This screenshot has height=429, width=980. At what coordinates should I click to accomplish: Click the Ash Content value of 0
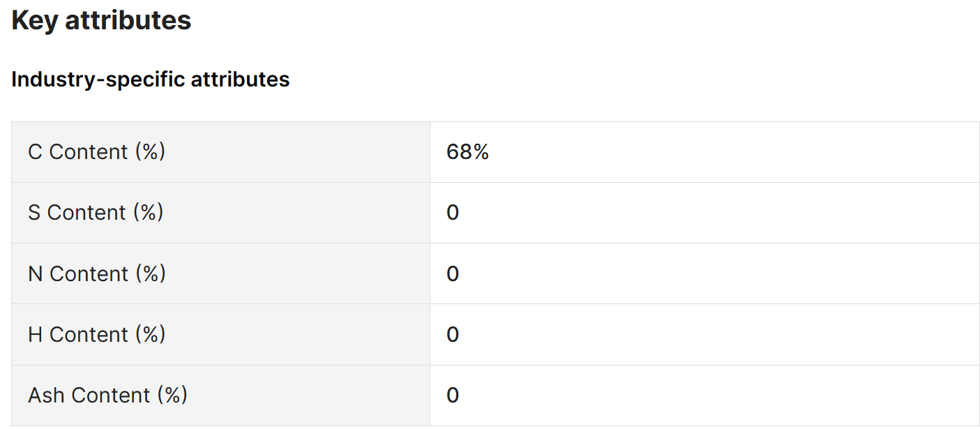(453, 396)
